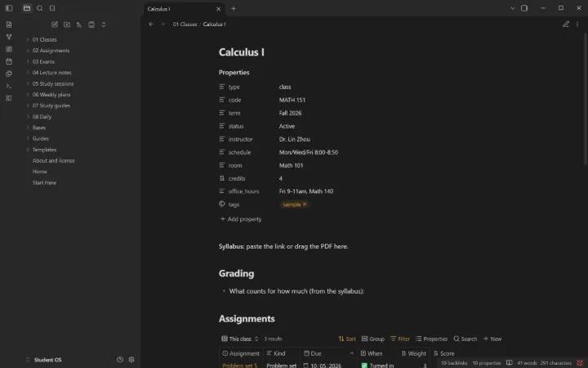The image size is (588, 368).
Task: Open more options three-dot menu
Action: [x=577, y=24]
